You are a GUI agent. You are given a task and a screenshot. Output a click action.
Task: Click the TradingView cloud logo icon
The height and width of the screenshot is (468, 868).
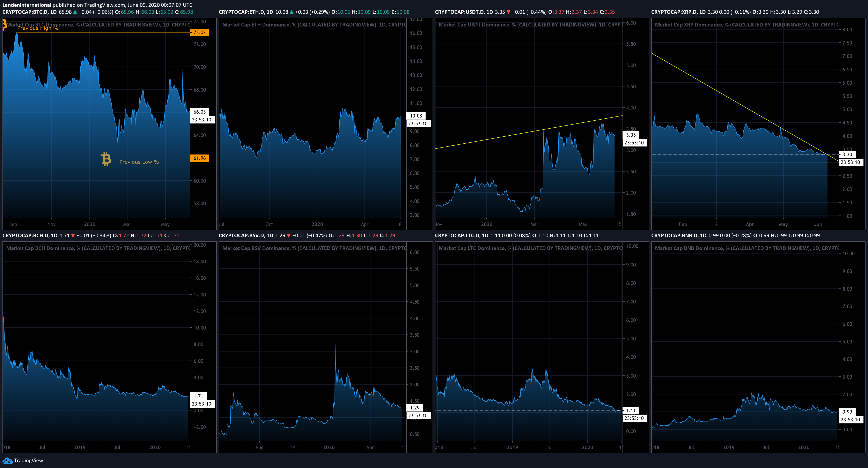[x=7, y=460]
